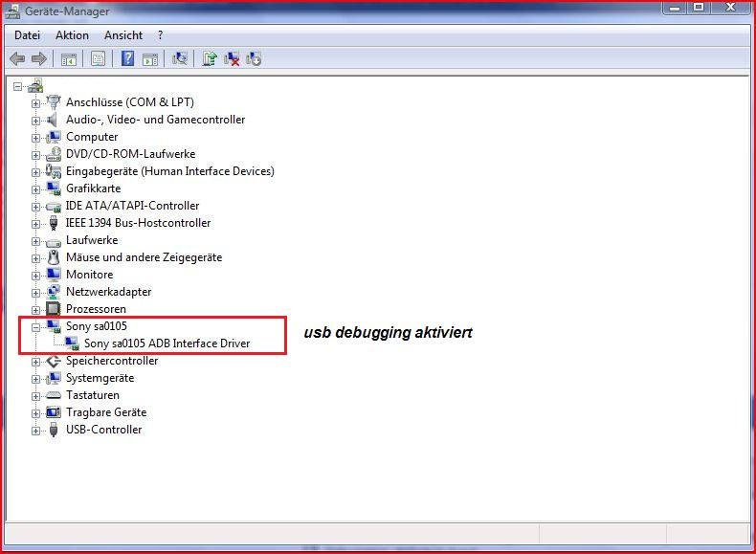Select IDE ATA/ATAPI-Controller entry
The image size is (756, 554).
tap(132, 206)
